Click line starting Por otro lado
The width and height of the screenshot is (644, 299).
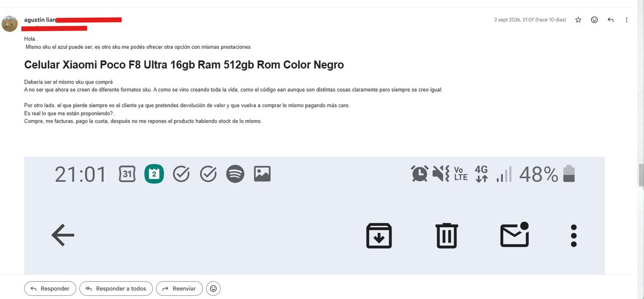tap(187, 106)
